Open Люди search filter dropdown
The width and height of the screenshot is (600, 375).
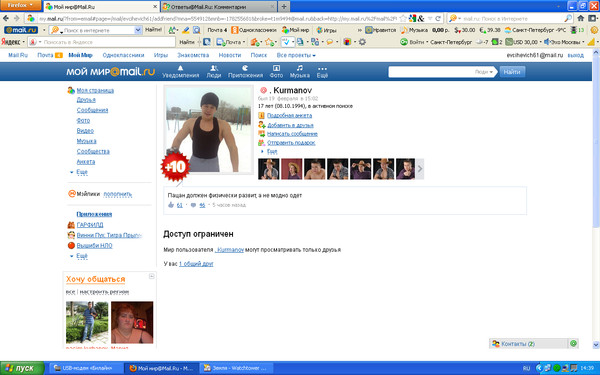point(484,72)
